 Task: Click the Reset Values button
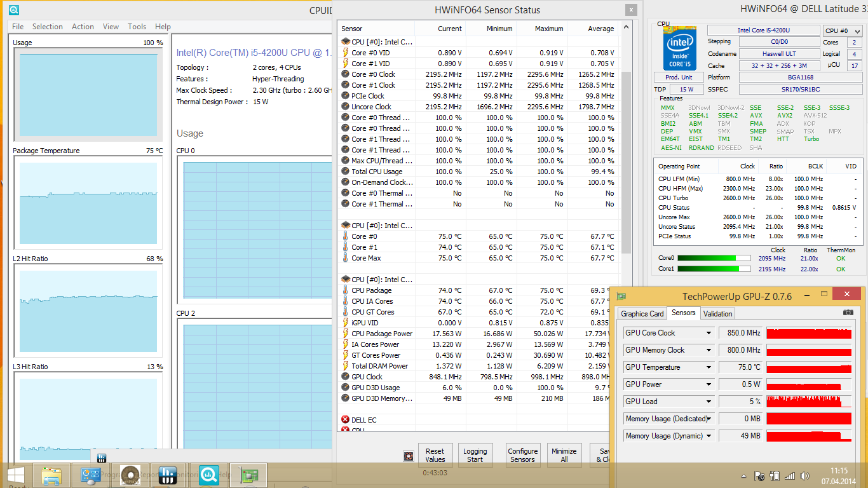pos(435,456)
